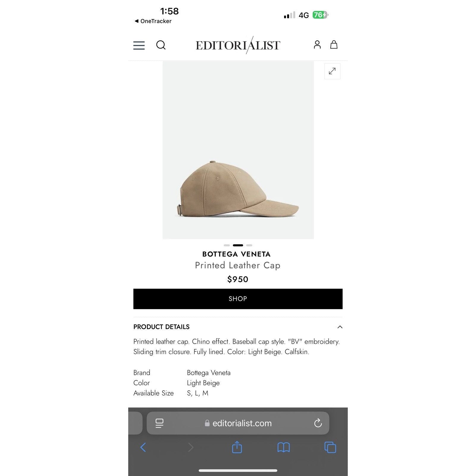This screenshot has height=476, width=476.
Task: Click the black SHOP button
Action: tap(238, 299)
